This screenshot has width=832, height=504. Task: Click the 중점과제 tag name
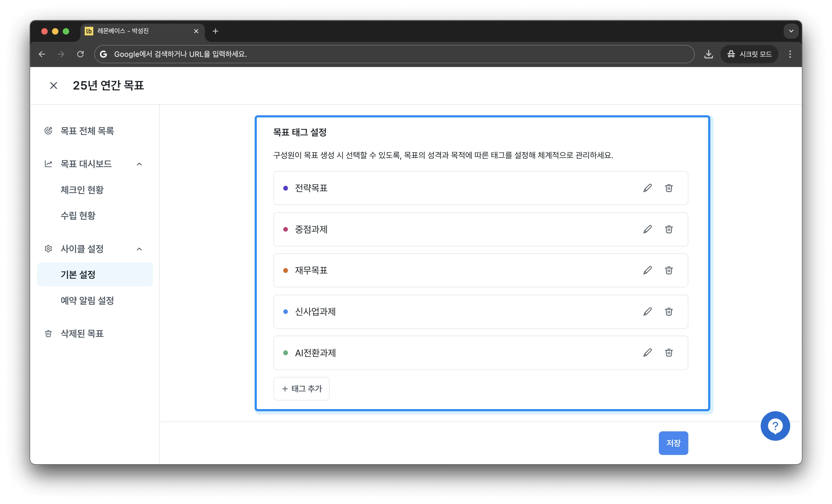pos(311,229)
